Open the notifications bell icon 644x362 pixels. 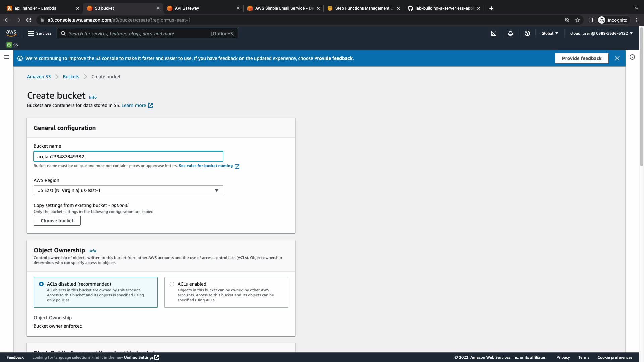pyautogui.click(x=510, y=33)
